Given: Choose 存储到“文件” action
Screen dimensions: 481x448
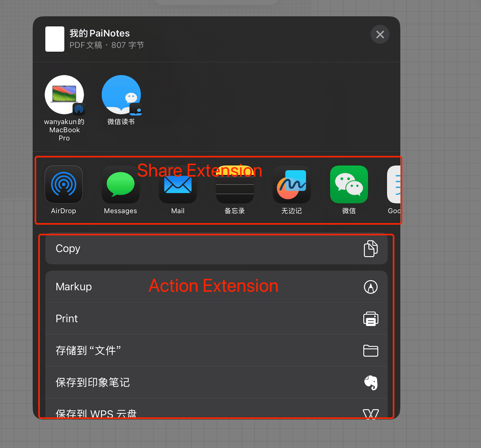Looking at the screenshot, I should [x=216, y=351].
